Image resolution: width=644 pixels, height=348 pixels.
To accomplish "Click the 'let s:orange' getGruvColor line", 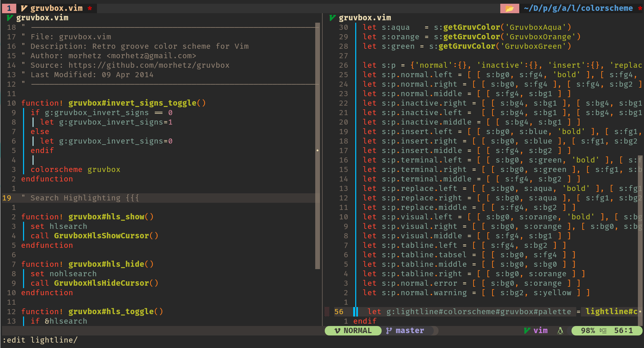I will 472,37.
